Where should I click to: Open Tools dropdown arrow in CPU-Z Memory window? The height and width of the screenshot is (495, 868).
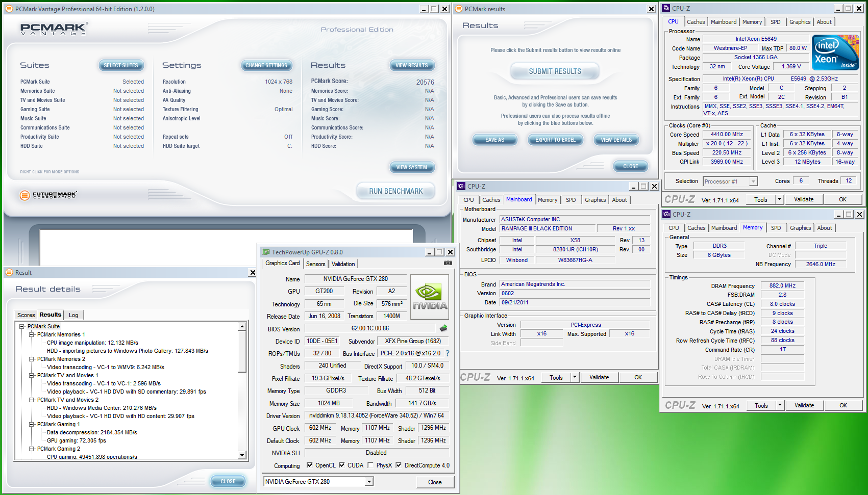pyautogui.click(x=780, y=405)
